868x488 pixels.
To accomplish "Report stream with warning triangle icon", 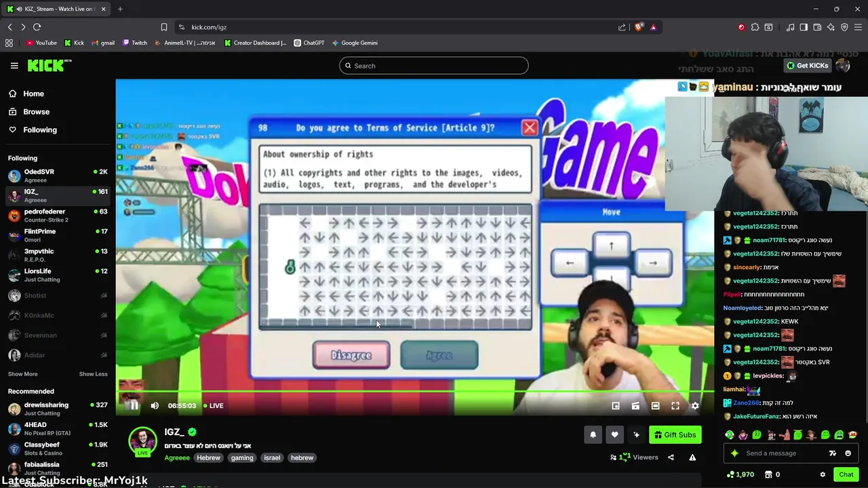I will pyautogui.click(x=692, y=457).
